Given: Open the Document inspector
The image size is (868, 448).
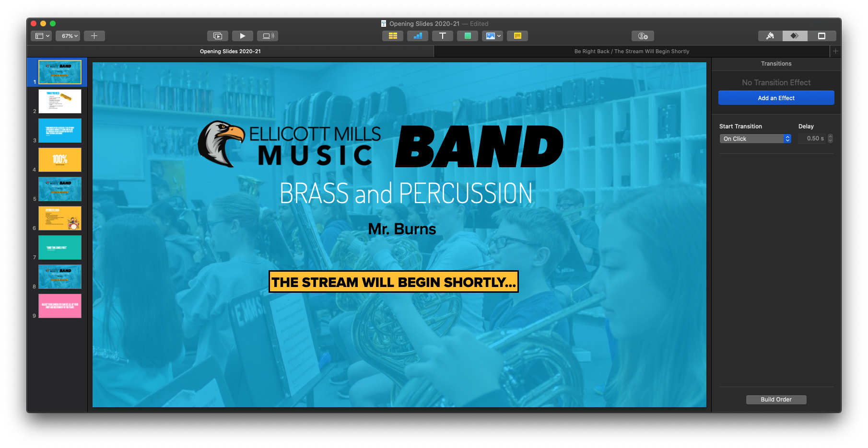Looking at the screenshot, I should pos(821,36).
